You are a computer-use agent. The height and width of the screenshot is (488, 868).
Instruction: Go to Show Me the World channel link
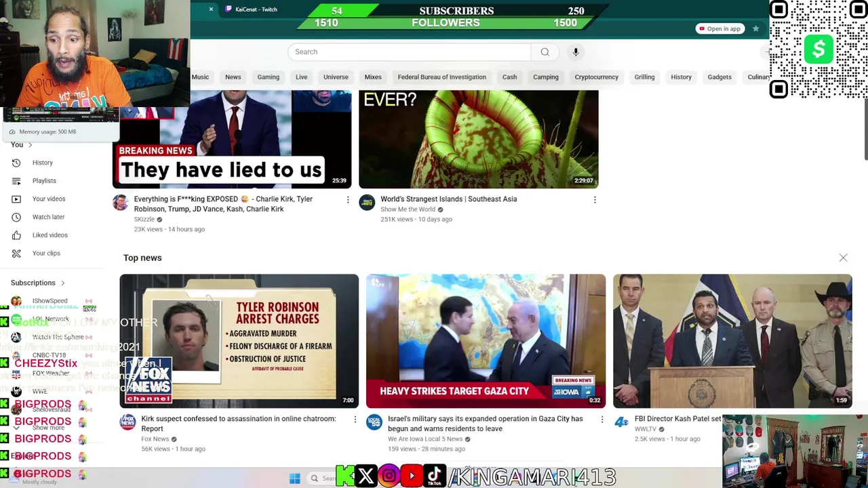(x=408, y=209)
